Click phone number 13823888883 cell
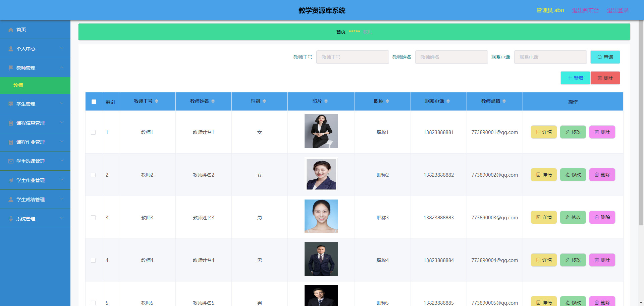Screen dimensions: 644x306 pyautogui.click(x=439, y=218)
